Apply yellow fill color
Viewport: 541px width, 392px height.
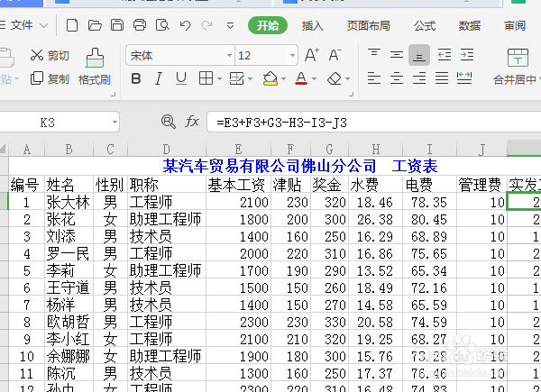pos(270,78)
